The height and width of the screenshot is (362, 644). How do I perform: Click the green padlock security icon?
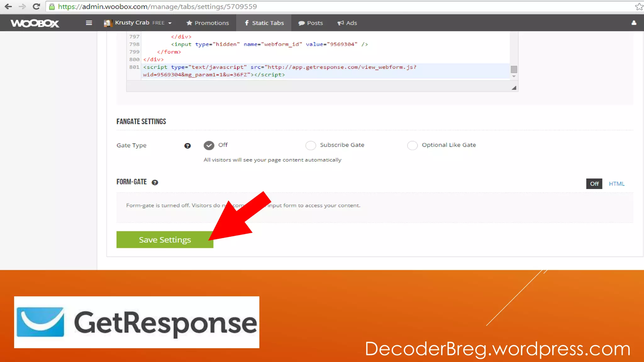(x=52, y=7)
